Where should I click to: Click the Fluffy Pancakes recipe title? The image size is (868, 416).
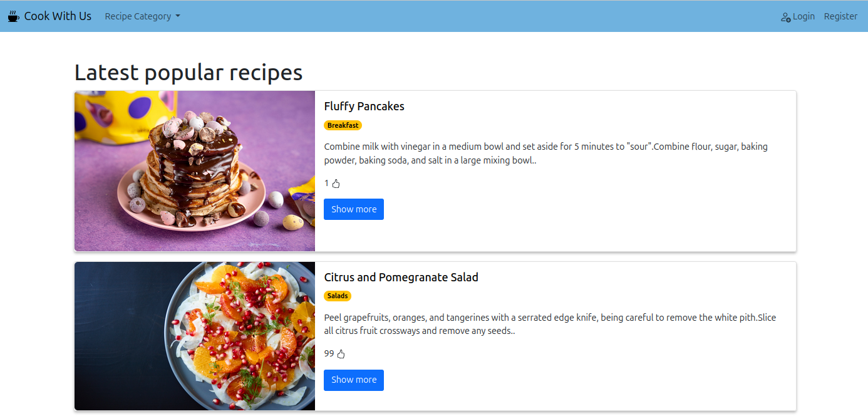tap(364, 107)
